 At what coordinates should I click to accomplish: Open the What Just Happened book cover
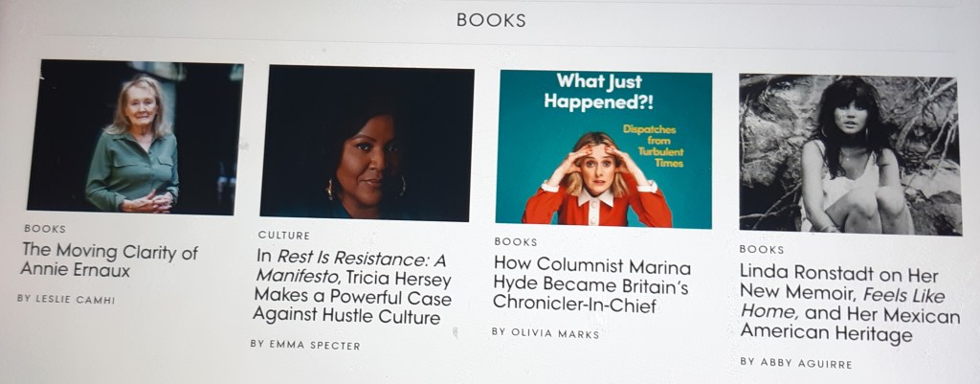tap(604, 149)
